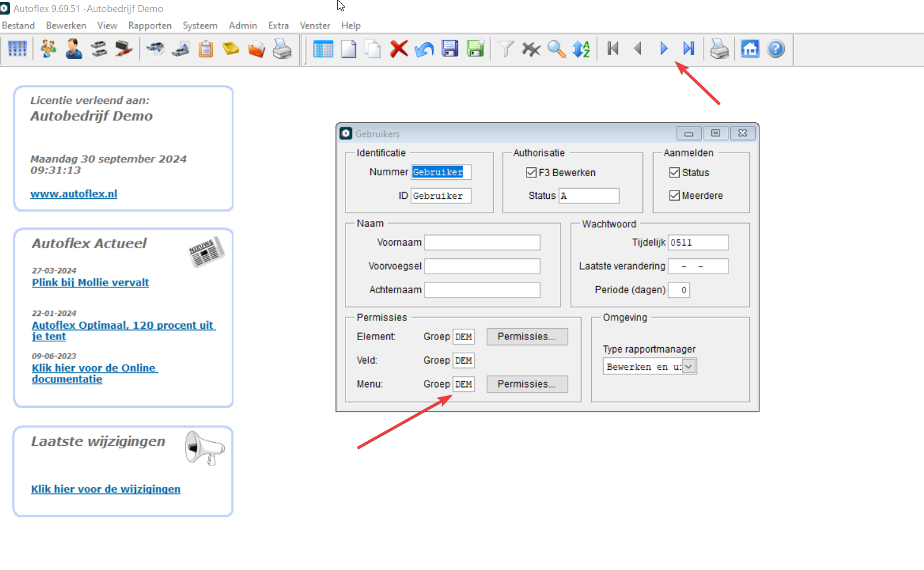Open the orange folder icon
The image size is (924, 570).
click(x=256, y=49)
